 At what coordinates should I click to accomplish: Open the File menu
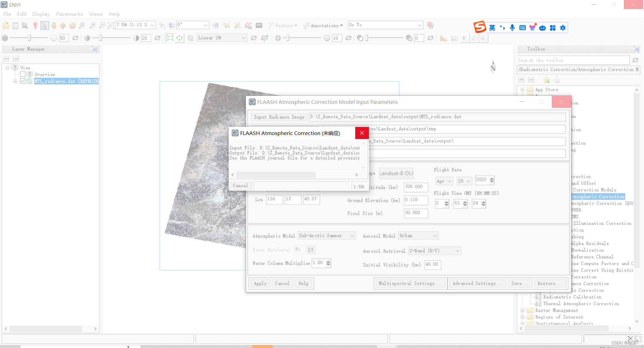coord(7,14)
